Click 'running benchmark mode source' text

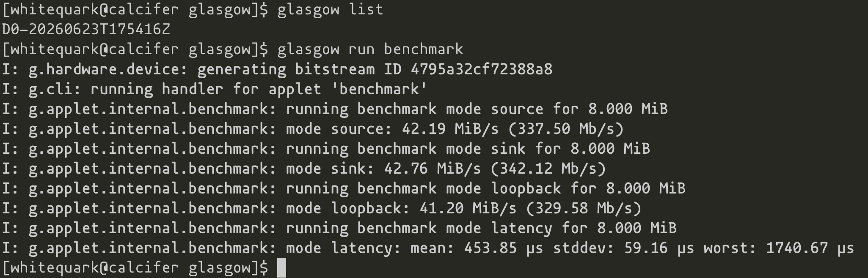pyautogui.click(x=415, y=109)
